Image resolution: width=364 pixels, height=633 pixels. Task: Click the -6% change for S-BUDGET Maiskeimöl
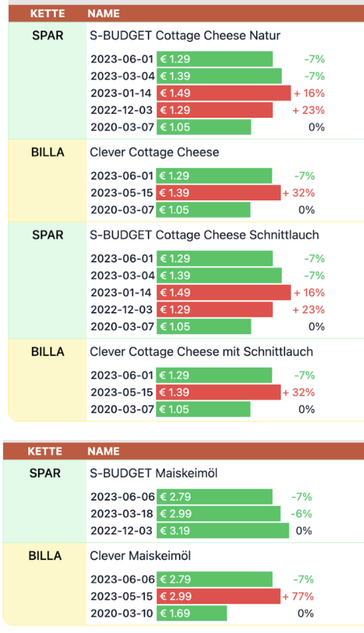tap(301, 514)
